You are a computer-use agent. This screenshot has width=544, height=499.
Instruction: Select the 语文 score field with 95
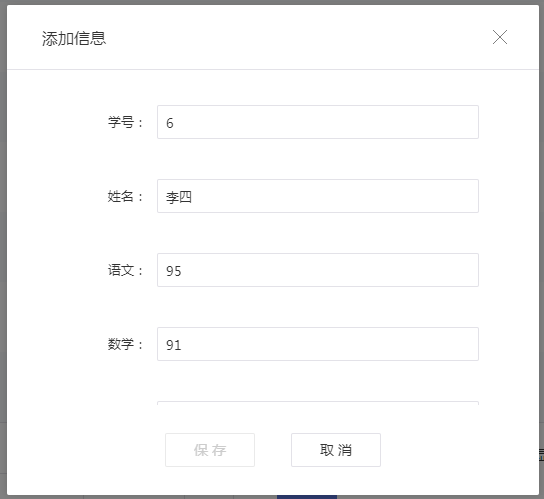point(318,270)
